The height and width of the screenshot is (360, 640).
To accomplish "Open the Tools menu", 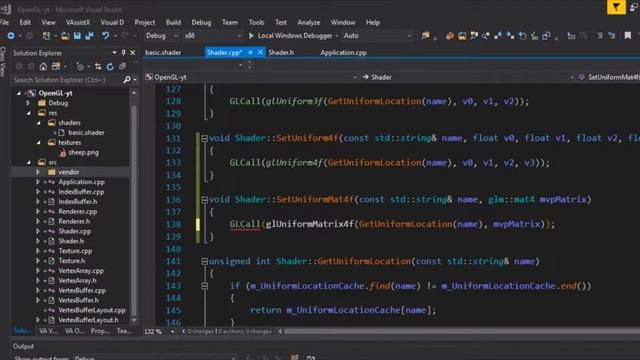I will [256, 22].
